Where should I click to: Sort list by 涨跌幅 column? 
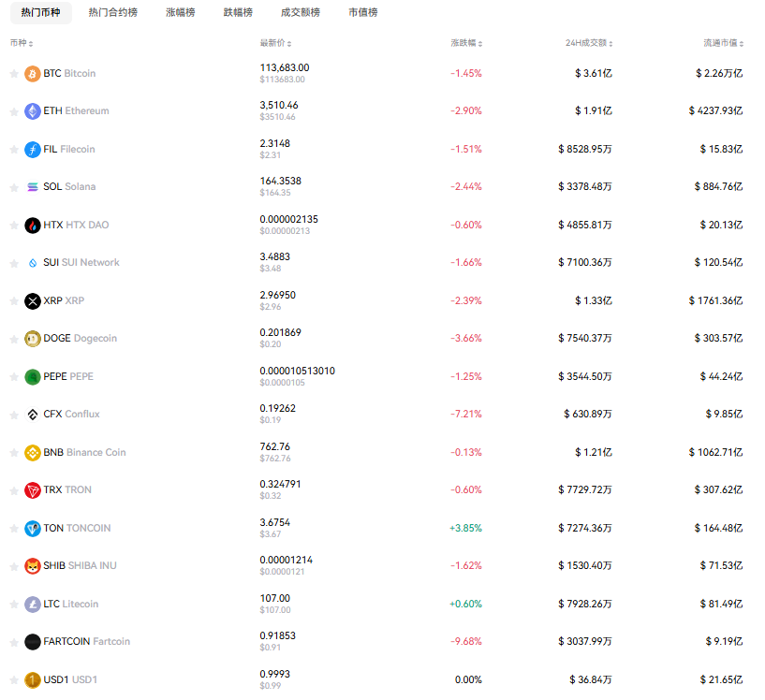tap(466, 44)
